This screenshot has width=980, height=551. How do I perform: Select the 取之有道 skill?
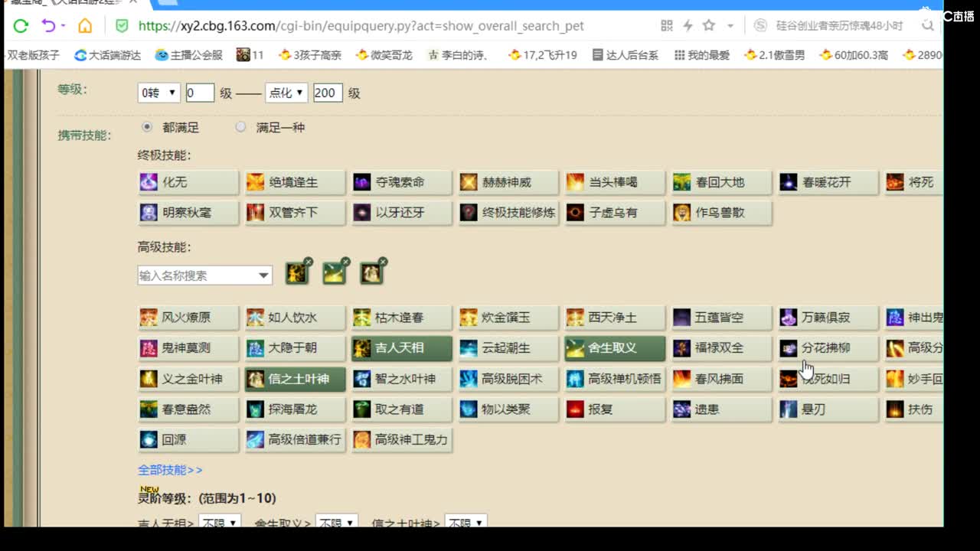click(x=402, y=409)
